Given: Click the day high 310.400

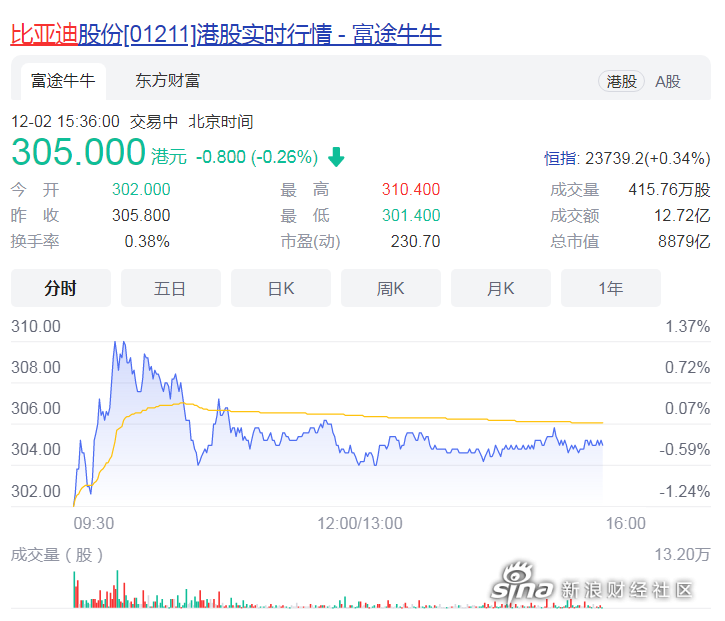Looking at the screenshot, I should coord(411,190).
